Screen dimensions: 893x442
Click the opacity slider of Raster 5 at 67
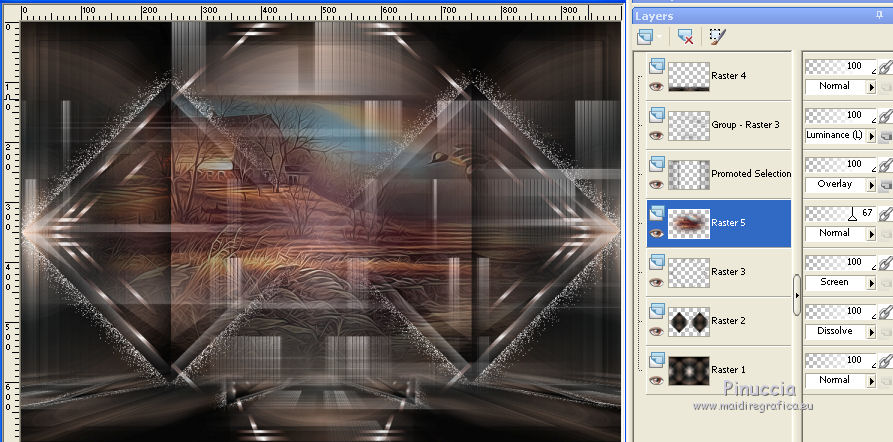coord(841,214)
